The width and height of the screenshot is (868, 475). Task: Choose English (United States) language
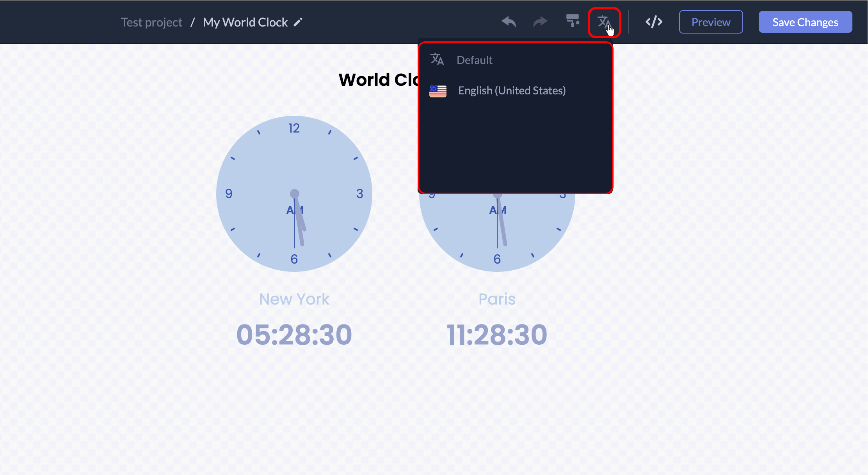(512, 91)
